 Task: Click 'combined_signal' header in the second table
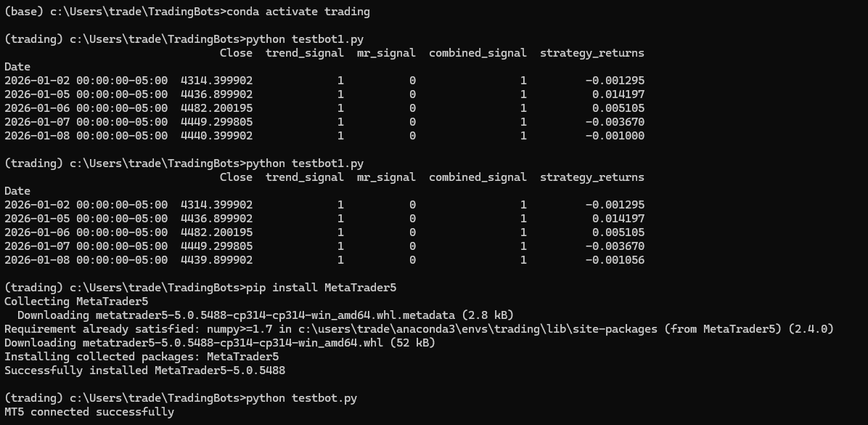click(478, 177)
